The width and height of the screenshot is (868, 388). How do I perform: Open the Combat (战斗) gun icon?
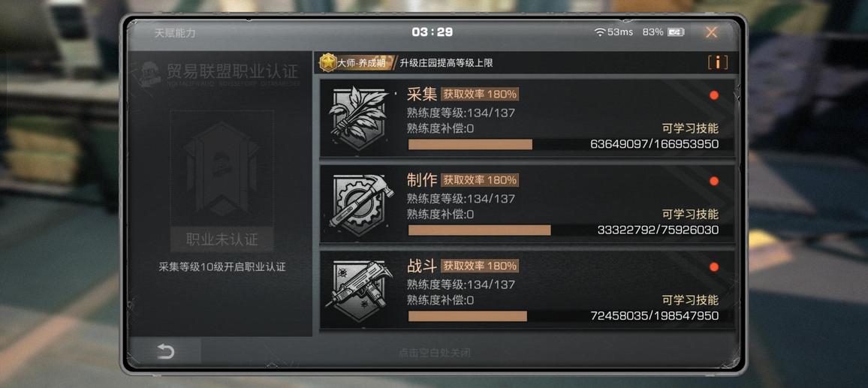(361, 290)
